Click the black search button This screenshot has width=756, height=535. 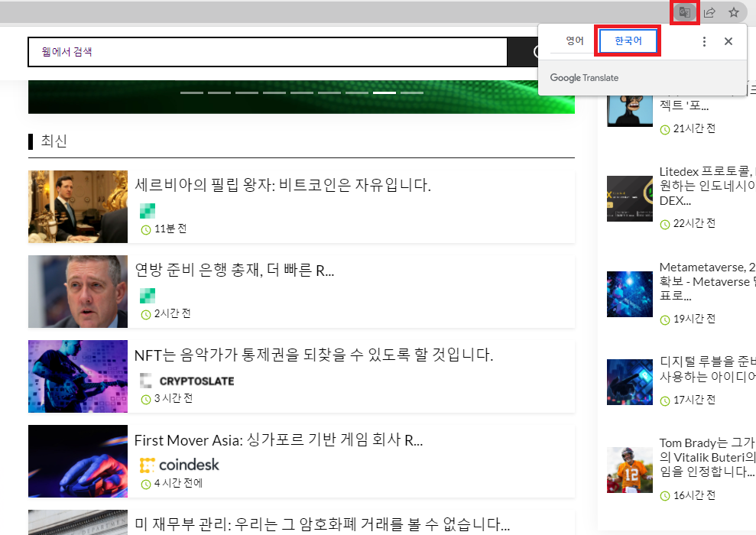click(x=523, y=52)
